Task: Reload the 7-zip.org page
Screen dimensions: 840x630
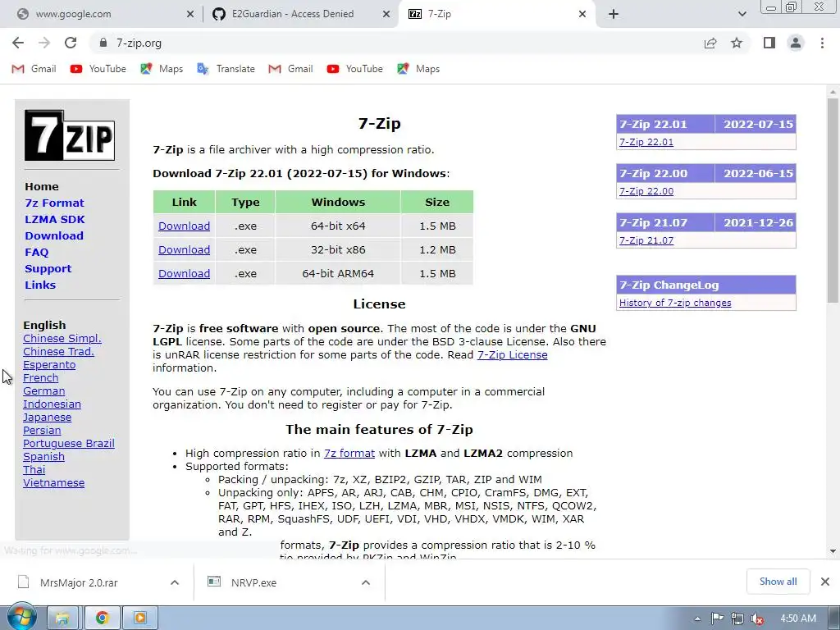Action: click(71, 43)
